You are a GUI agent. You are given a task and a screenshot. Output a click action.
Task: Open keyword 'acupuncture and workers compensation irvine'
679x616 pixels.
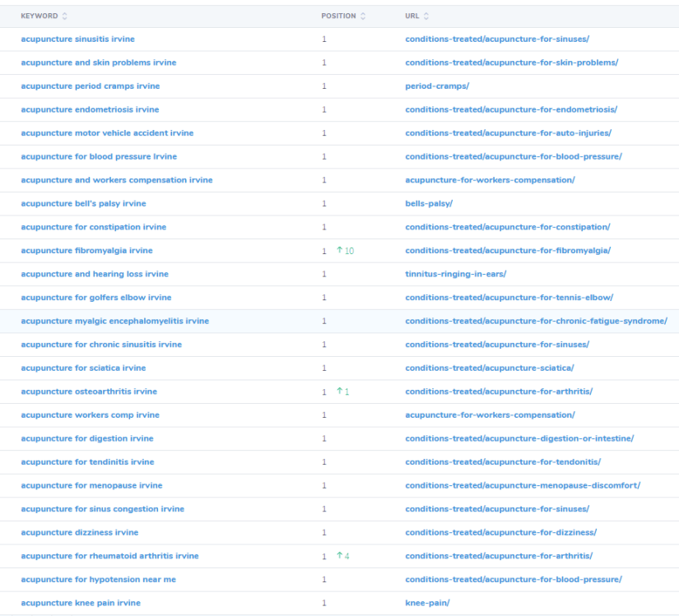pyautogui.click(x=117, y=180)
